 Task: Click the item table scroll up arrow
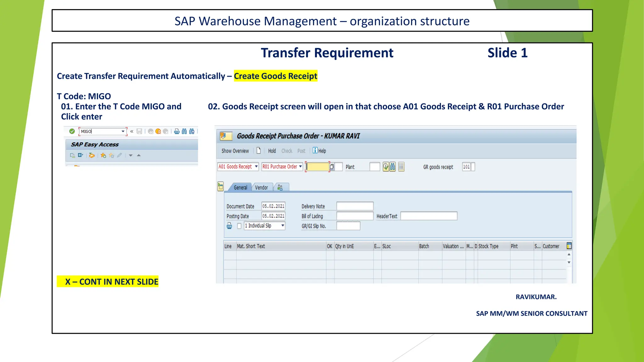[x=569, y=254]
